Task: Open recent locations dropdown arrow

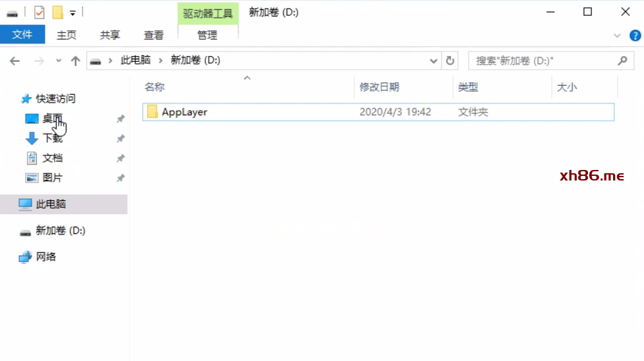Action: point(59,61)
